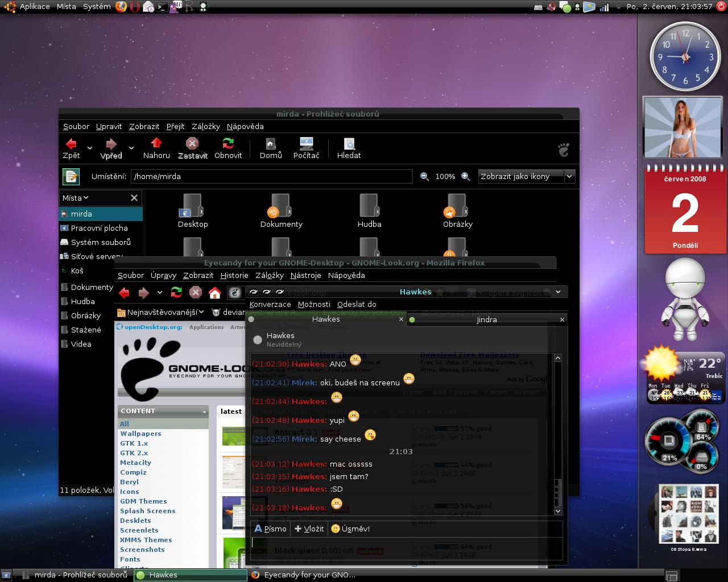
Task: Click Wallpapers link on GNOME-Look
Action: 140,434
